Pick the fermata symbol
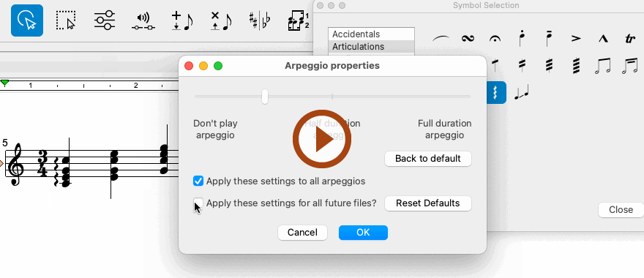The height and width of the screenshot is (278, 644). tap(495, 39)
